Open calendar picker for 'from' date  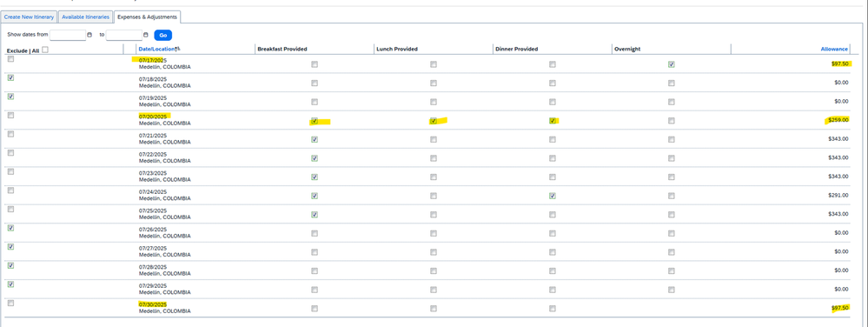89,35
